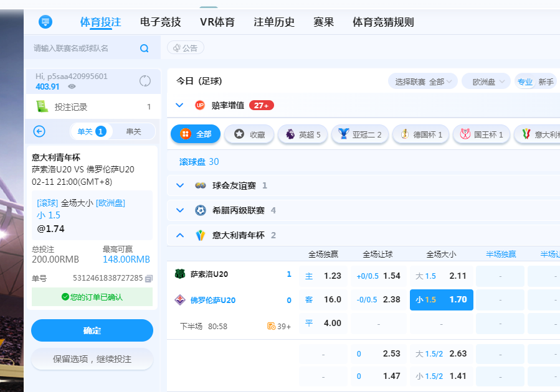Image resolution: width=560 pixels, height=392 pixels.
Task: Click the back arrow in bet slip
Action: [x=39, y=131]
